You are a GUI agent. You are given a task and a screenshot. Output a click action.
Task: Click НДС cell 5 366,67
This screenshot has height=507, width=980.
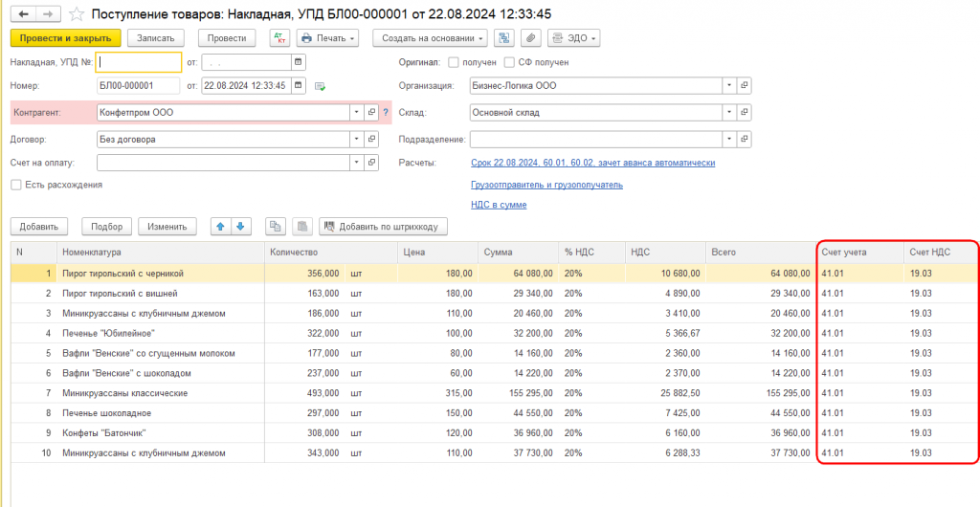pyautogui.click(x=664, y=333)
